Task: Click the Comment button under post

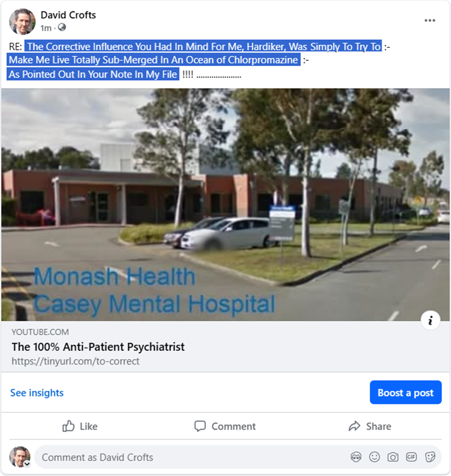Action: click(225, 426)
